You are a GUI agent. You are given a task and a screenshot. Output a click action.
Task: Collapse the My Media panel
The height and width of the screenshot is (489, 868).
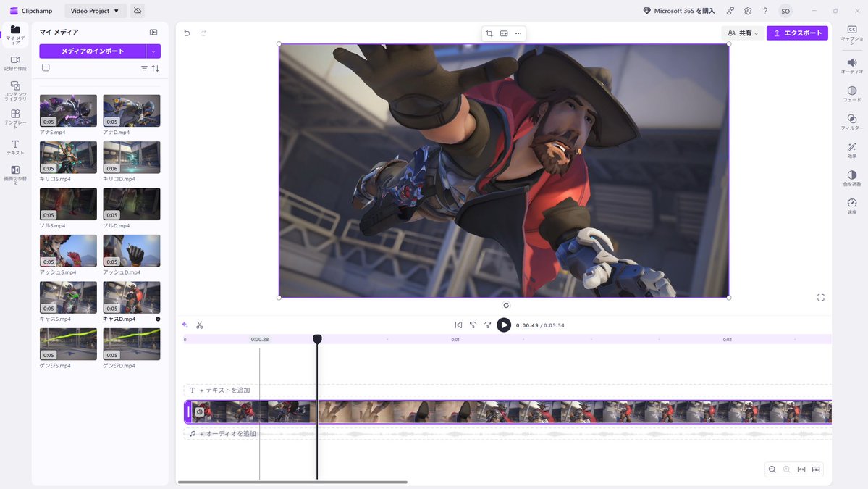pyautogui.click(x=153, y=32)
